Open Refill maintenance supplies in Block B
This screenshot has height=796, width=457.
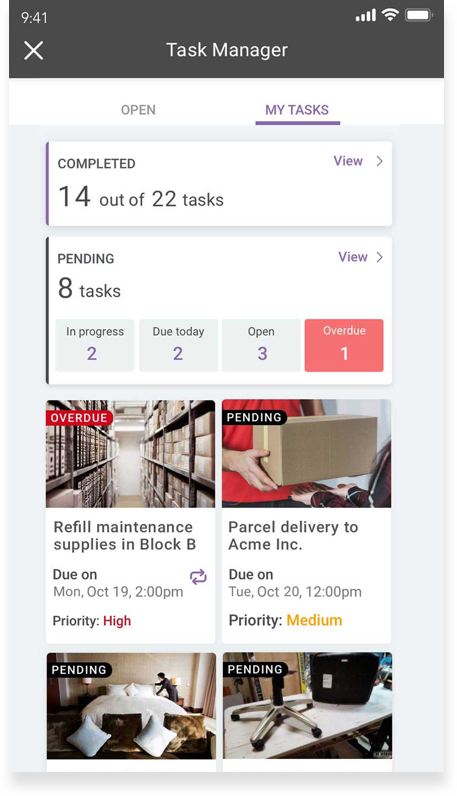[x=124, y=536]
